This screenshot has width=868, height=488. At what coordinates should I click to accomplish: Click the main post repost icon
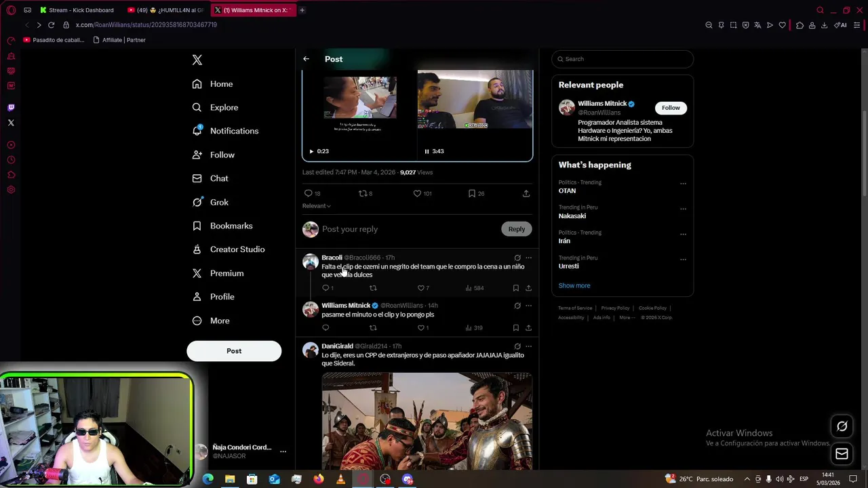[x=363, y=193]
